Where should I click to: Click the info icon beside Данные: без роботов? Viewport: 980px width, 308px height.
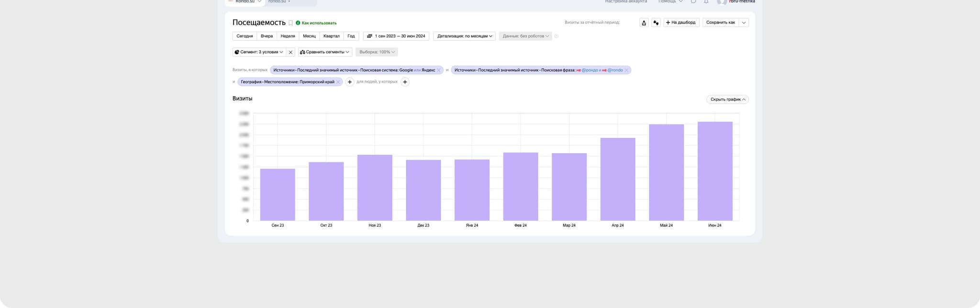[x=556, y=36]
